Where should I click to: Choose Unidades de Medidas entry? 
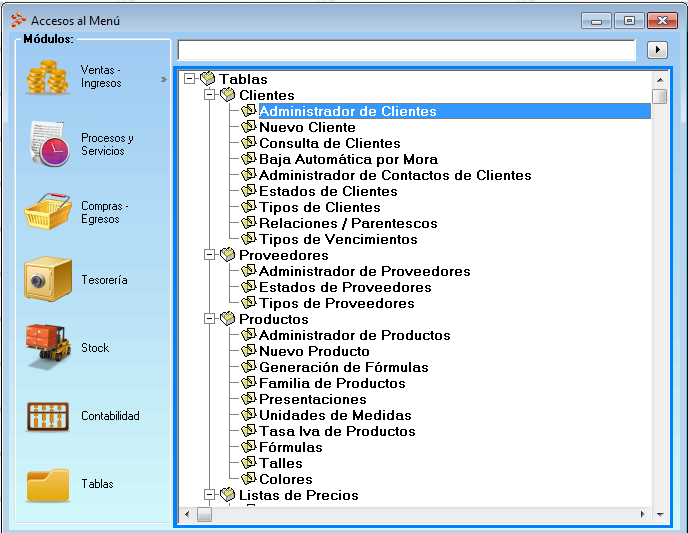point(335,415)
